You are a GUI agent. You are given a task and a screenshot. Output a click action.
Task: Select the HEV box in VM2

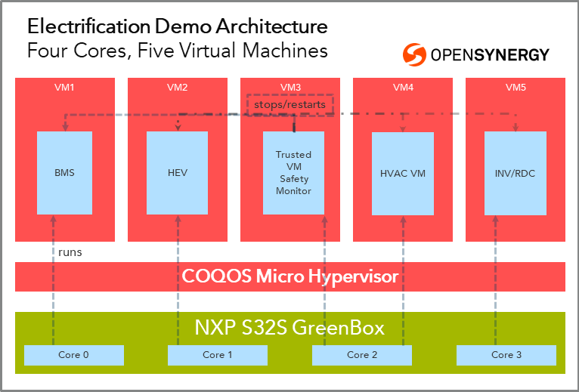177,172
